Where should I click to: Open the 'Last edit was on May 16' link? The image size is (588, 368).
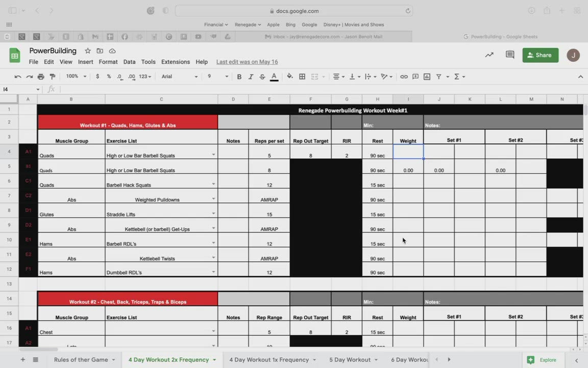(247, 62)
